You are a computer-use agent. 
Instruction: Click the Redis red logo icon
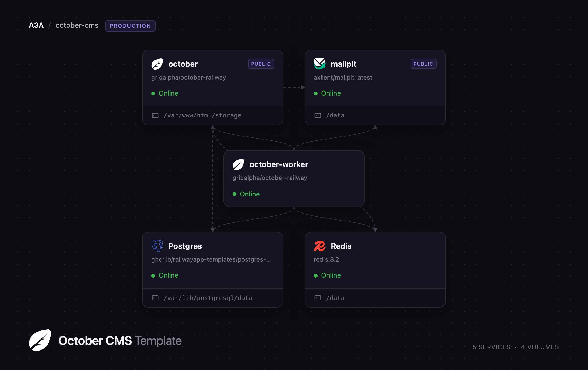[x=320, y=246]
